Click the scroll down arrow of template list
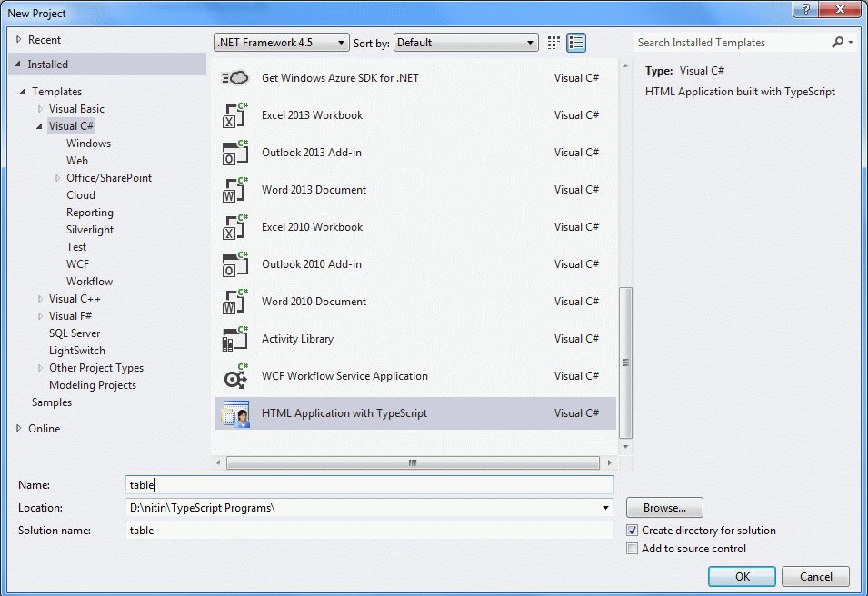This screenshot has height=596, width=868. point(625,447)
